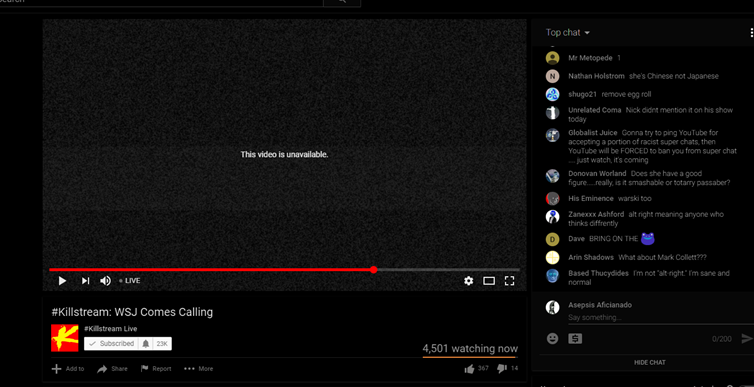Screen dimensions: 754x387
Task: Click Asepsis Aficianado's avatar by input
Action: click(x=553, y=308)
